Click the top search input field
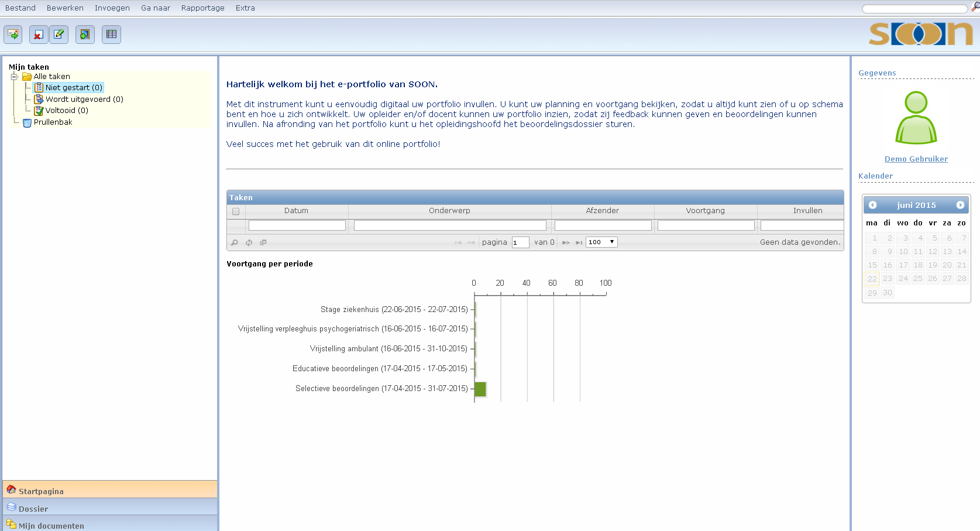 (914, 9)
